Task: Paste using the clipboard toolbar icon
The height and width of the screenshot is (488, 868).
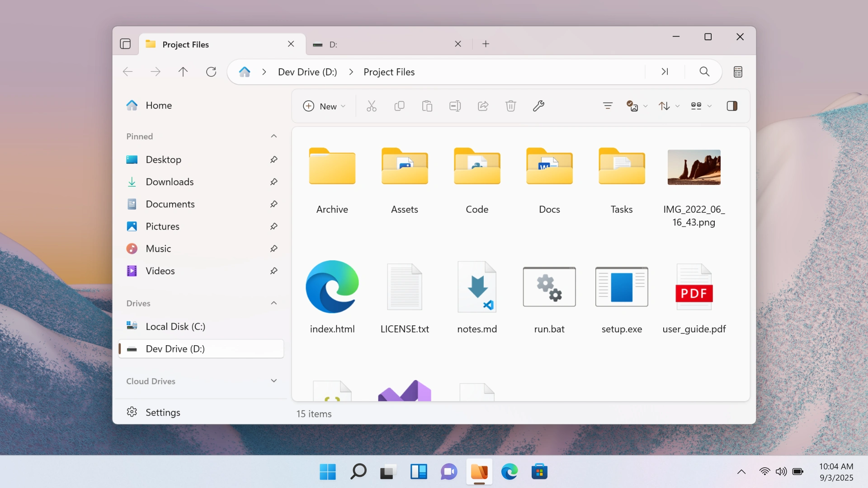Action: pyautogui.click(x=427, y=106)
